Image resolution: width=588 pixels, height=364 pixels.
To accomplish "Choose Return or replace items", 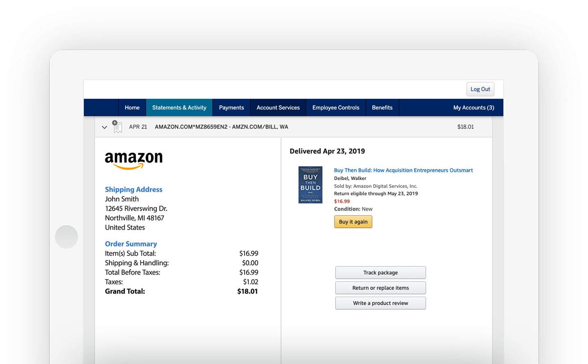I will [380, 288].
